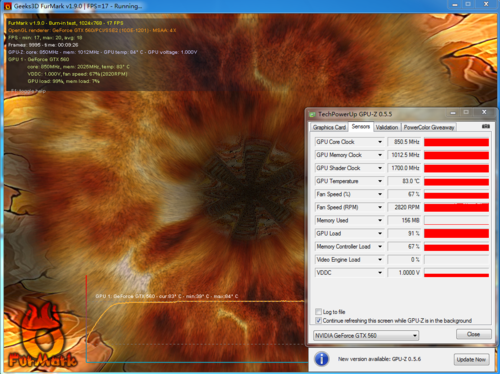
Task: Click the Close button in GPU-Z
Action: coord(473,334)
